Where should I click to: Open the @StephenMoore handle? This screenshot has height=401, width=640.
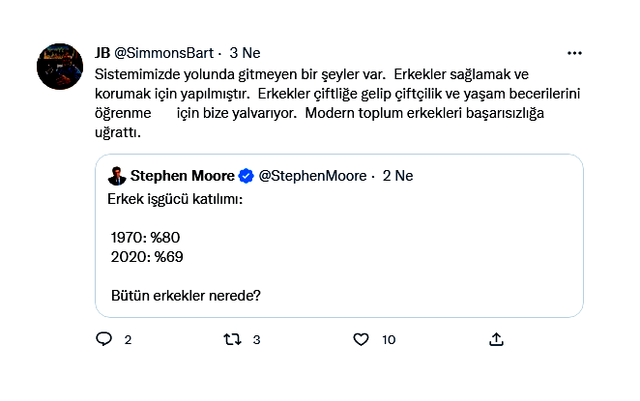coord(313,176)
